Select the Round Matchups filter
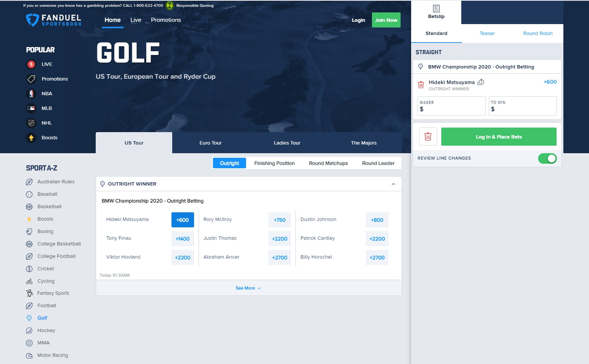The width and height of the screenshot is (589, 364). click(328, 163)
